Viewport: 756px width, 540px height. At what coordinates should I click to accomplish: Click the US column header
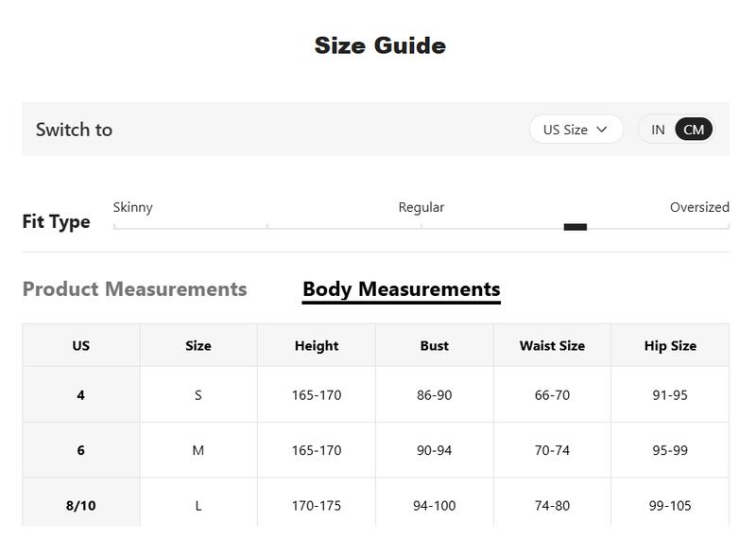click(80, 346)
